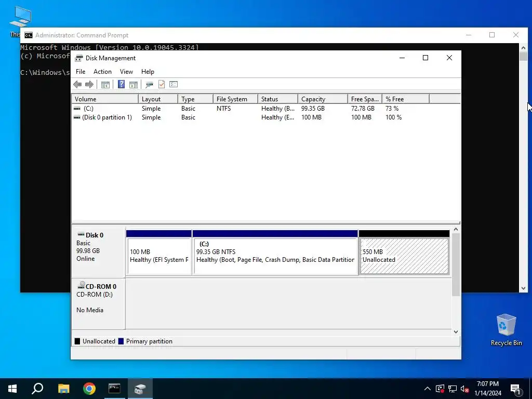Screen dimensions: 532x399
Task: Click the blue Primary partition legend swatch
Action: pyautogui.click(x=121, y=341)
